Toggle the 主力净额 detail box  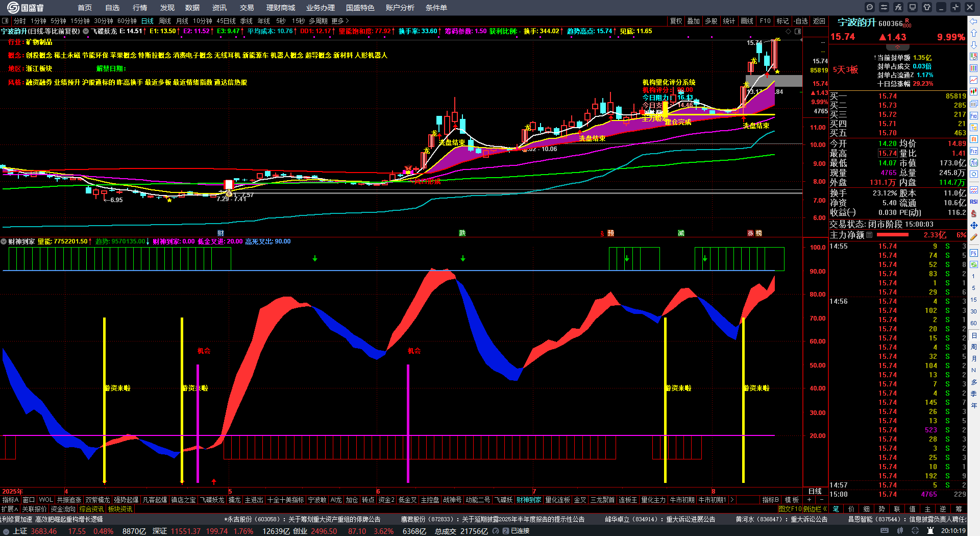tap(870, 235)
